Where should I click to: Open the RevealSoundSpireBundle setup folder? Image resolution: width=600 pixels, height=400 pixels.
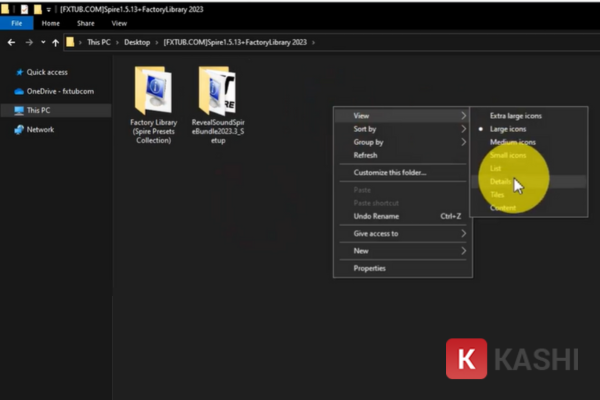click(217, 93)
